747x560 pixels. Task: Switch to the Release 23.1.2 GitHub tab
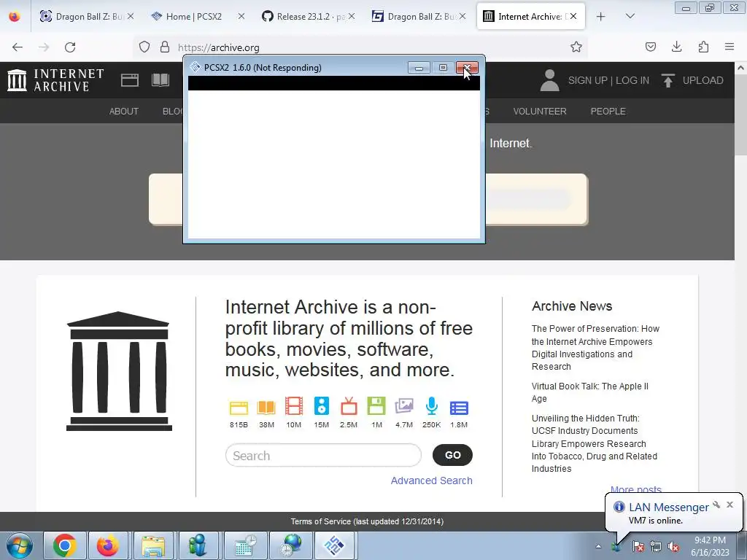tap(310, 17)
